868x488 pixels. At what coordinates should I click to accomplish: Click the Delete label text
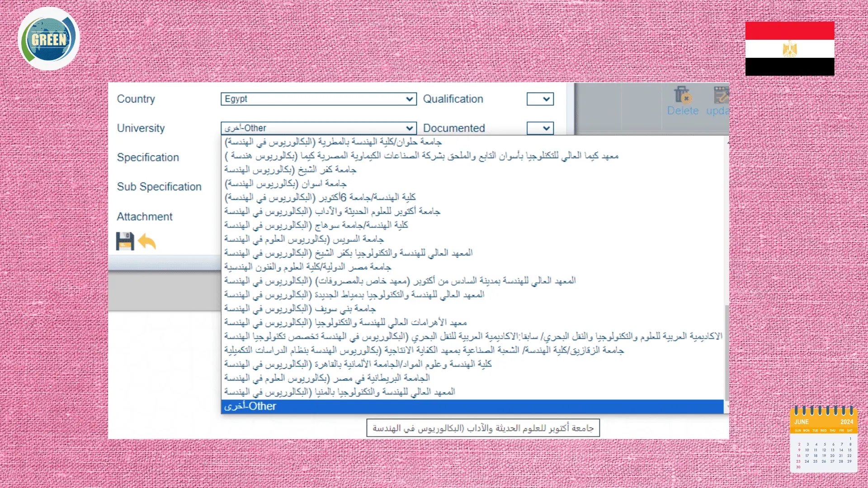tap(683, 111)
